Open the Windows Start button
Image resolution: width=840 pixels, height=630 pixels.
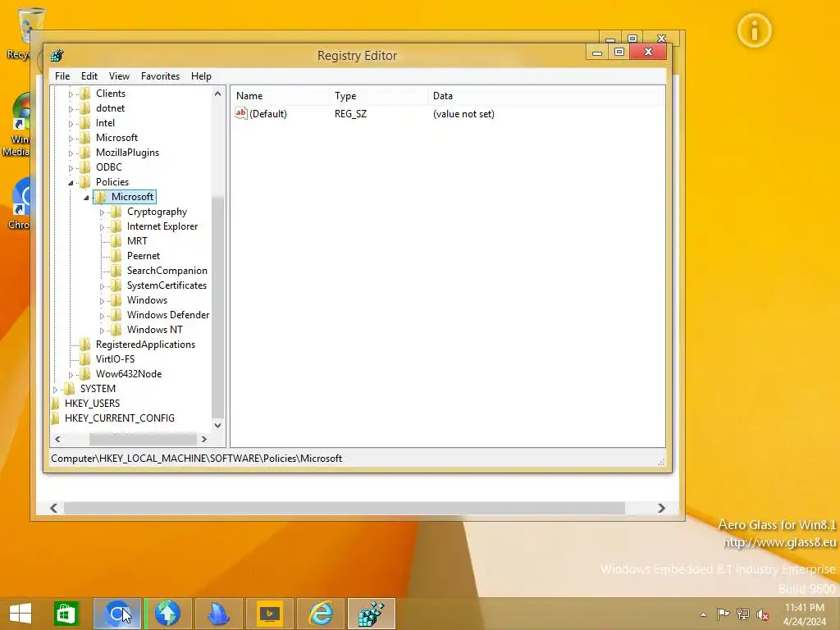(x=21, y=614)
